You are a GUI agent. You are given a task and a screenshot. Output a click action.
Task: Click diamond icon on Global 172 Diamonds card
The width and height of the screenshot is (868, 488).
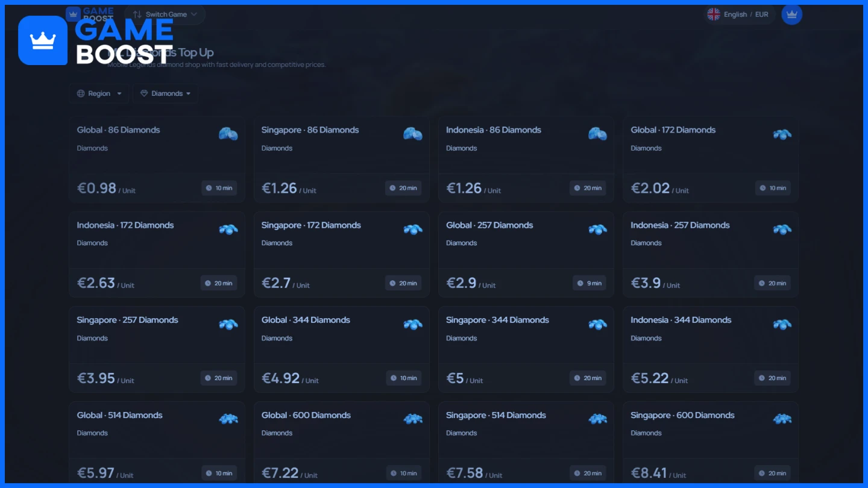(782, 134)
